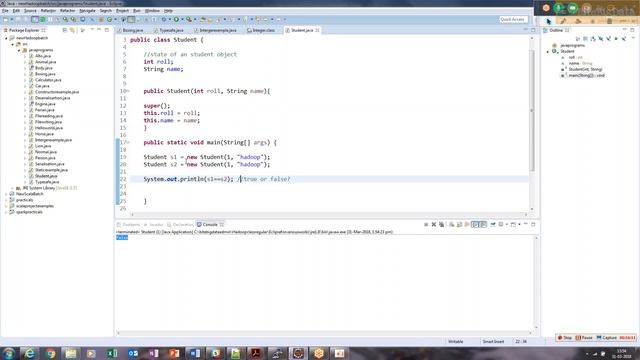Screen dimensions: 640x360
Task: Toggle Show Console on Standard Error change
Action: pyautogui.click(x=483, y=224)
